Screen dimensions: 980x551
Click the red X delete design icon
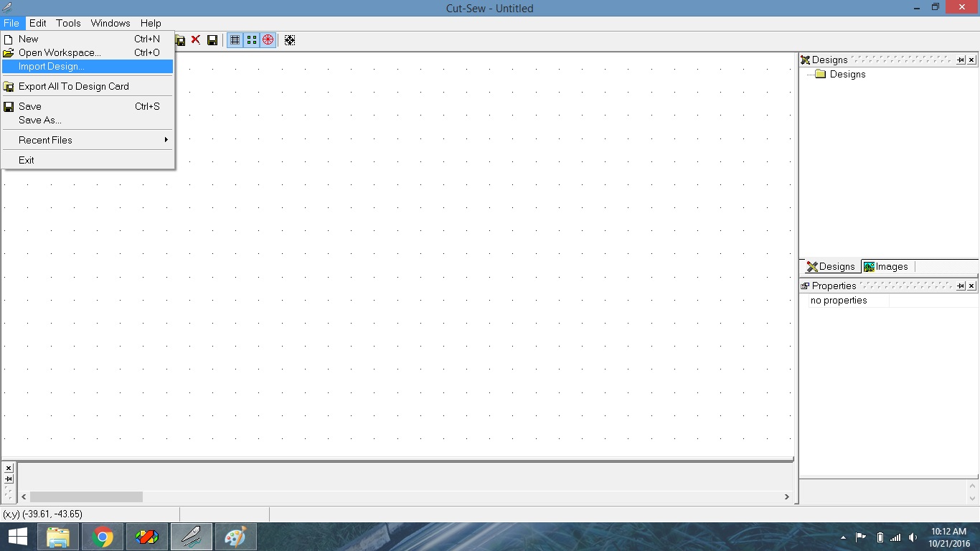(196, 39)
